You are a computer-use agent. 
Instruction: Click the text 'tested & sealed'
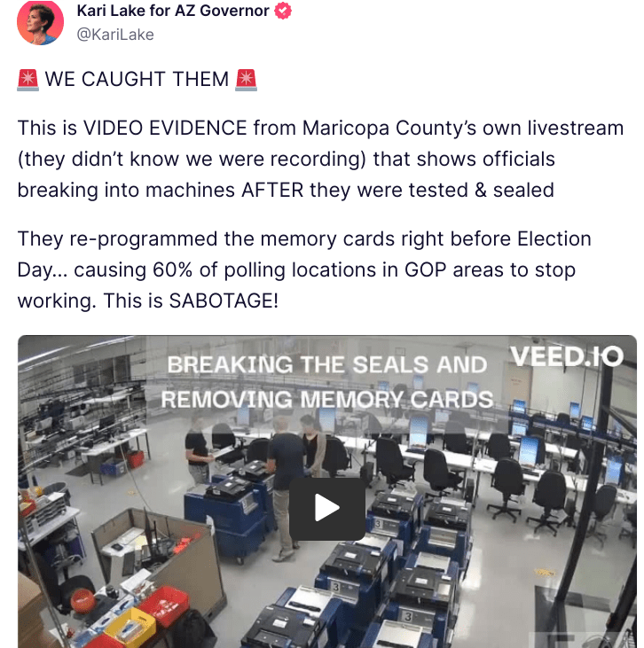(x=482, y=190)
